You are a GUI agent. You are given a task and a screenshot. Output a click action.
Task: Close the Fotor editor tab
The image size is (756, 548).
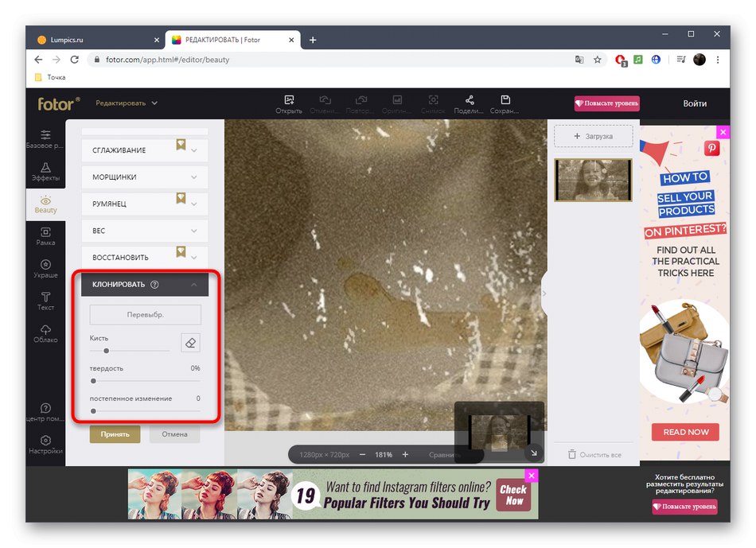coord(291,40)
